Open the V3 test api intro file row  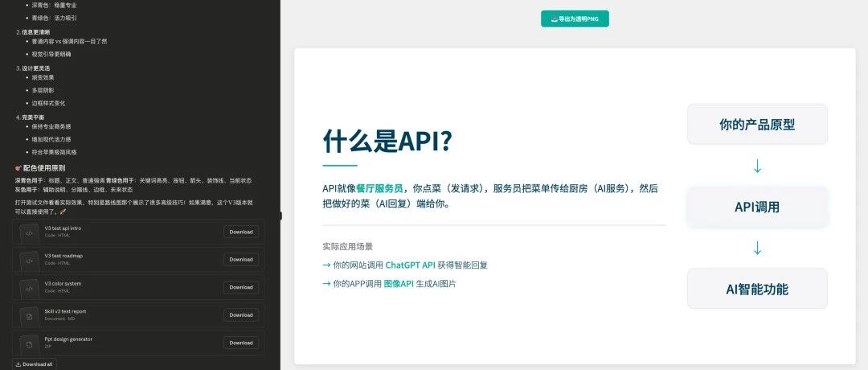pyautogui.click(x=138, y=232)
